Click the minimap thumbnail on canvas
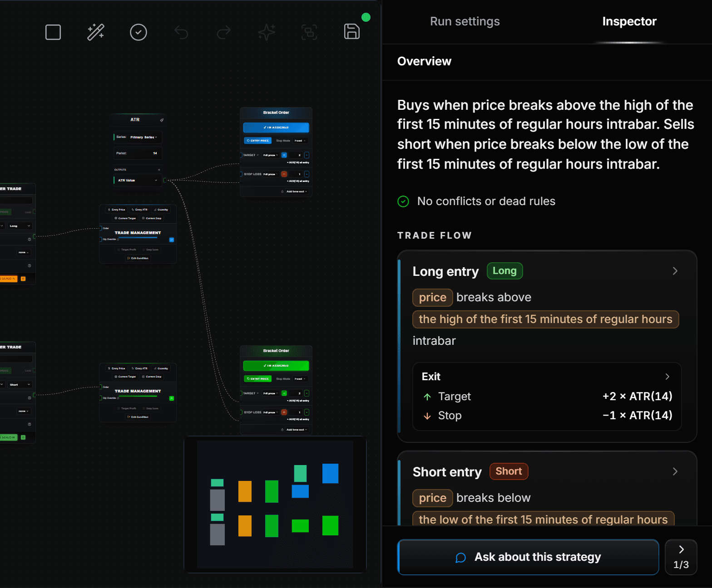Viewport: 712px width, 588px height. (x=275, y=505)
